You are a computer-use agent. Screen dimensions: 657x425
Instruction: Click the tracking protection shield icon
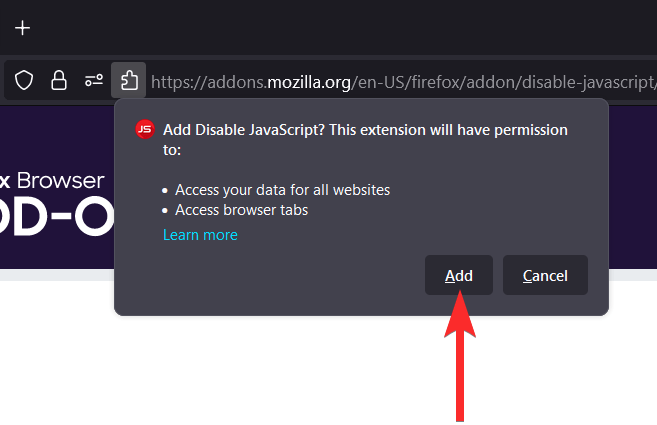click(x=24, y=80)
